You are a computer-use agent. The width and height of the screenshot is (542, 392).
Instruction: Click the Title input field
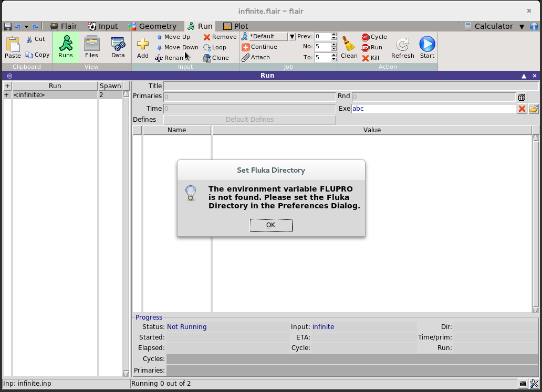click(x=351, y=86)
